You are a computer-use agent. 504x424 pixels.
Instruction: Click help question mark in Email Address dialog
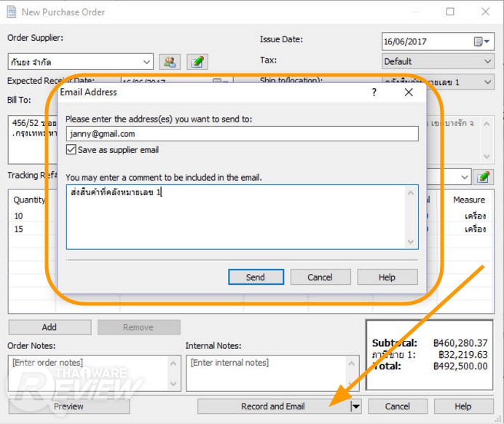374,93
